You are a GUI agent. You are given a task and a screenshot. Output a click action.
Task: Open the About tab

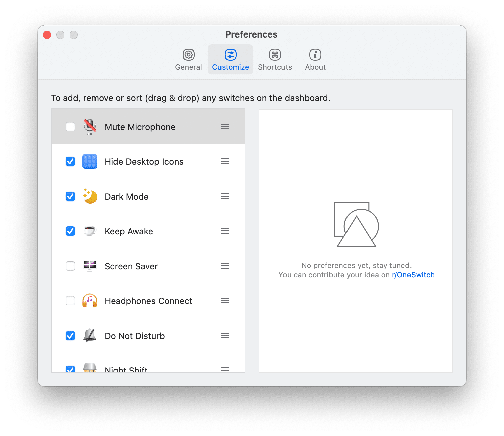point(315,60)
